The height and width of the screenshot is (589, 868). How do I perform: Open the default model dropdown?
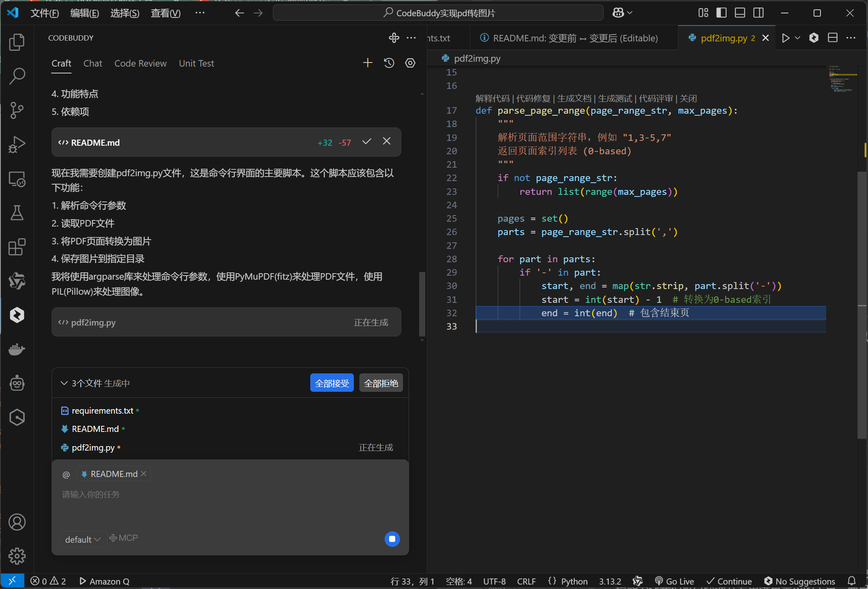point(82,539)
